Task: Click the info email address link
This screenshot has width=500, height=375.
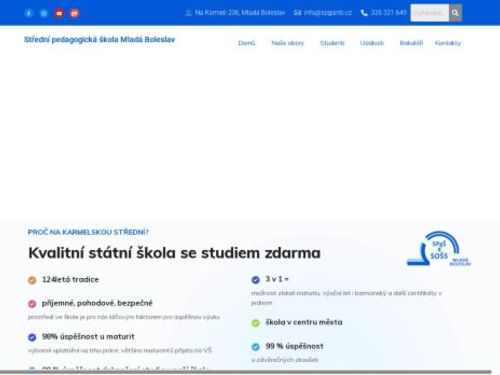Action: point(328,13)
